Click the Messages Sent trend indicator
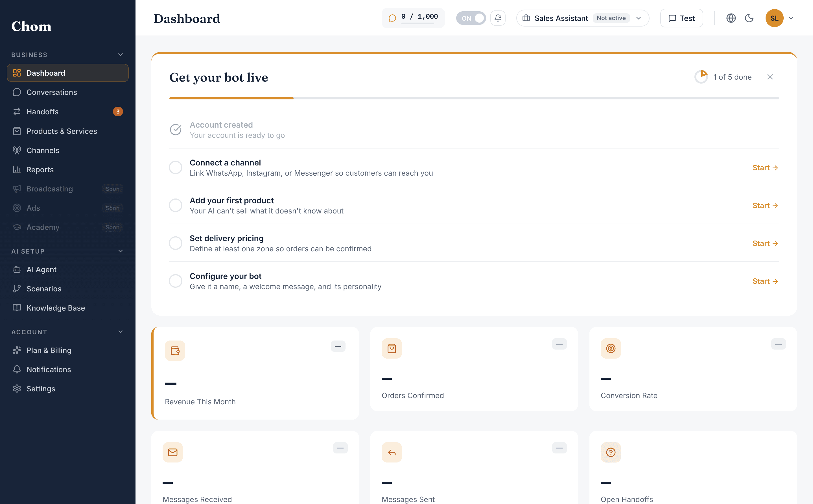The image size is (813, 504). point(559,448)
